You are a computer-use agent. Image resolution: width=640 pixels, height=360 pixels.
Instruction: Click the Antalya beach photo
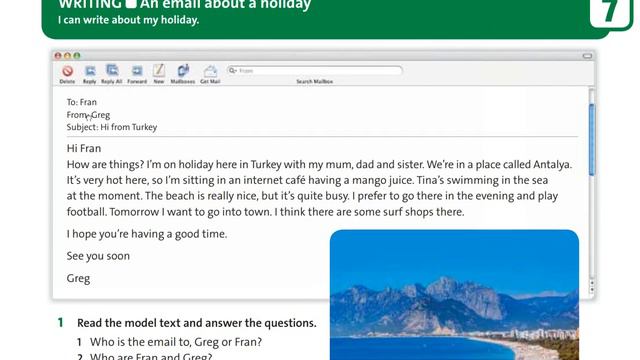pos(454,295)
